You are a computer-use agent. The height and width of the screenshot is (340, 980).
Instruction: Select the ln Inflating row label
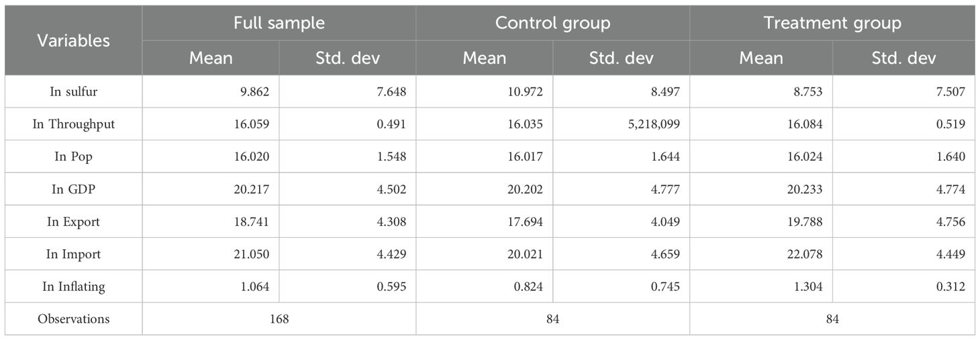tap(73, 287)
